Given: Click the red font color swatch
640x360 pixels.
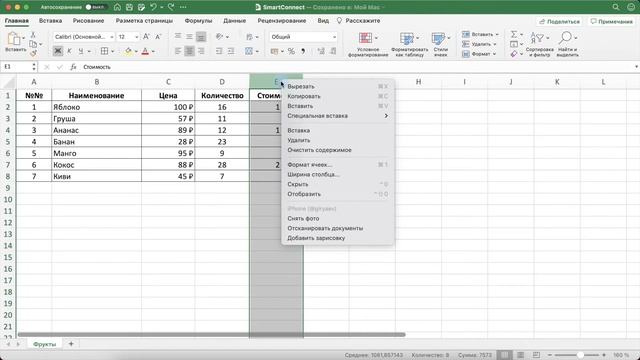Looking at the screenshot, I should point(145,51).
